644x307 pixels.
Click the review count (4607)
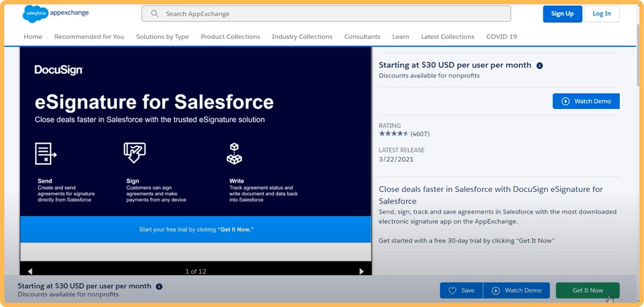click(x=420, y=134)
